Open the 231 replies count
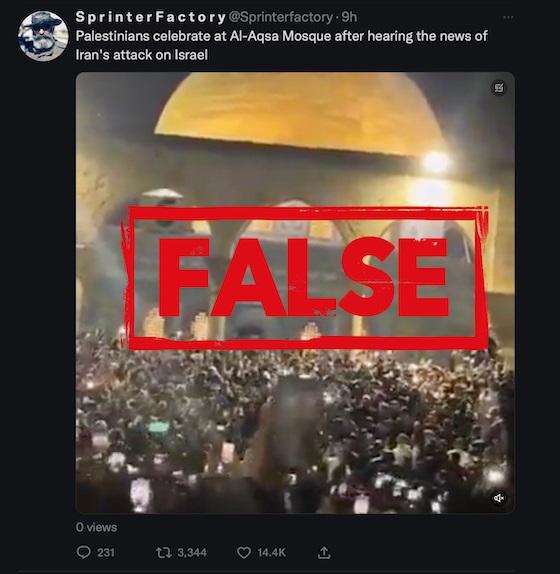The height and width of the screenshot is (574, 560). [x=106, y=552]
